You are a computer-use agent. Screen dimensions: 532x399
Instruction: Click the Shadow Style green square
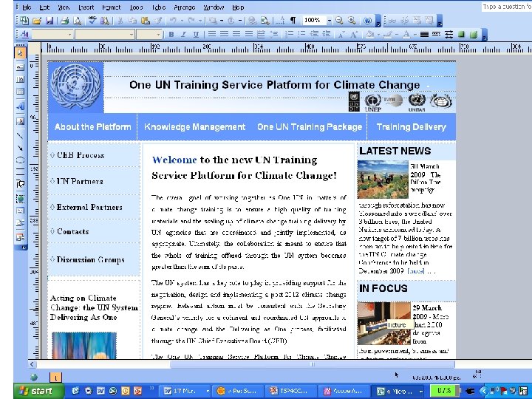click(x=461, y=34)
